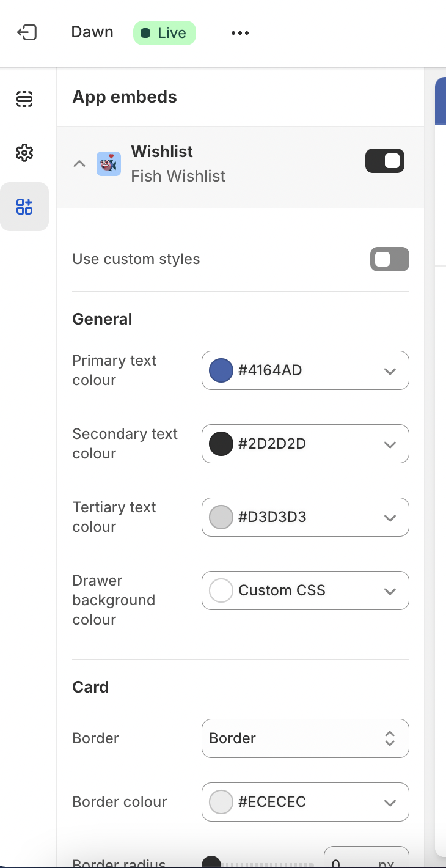Select the App embeds sidebar icon
Screen dimensions: 446x868
(x=24, y=207)
